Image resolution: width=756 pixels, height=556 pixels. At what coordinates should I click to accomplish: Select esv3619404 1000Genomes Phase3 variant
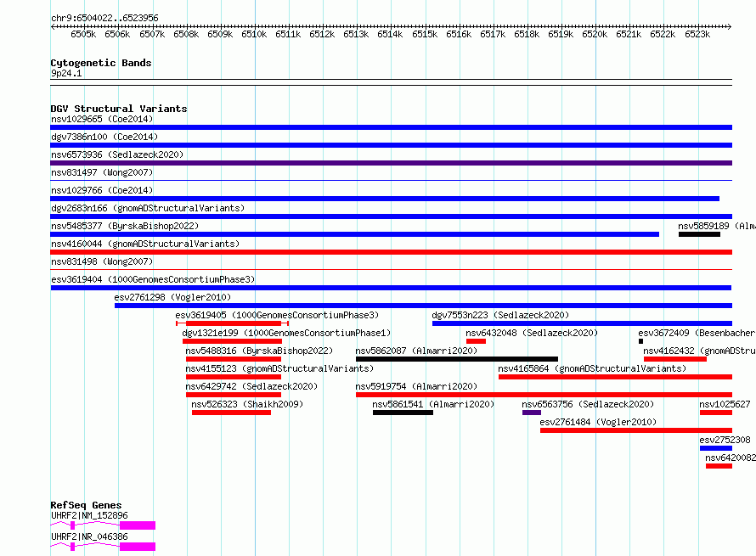(391, 288)
